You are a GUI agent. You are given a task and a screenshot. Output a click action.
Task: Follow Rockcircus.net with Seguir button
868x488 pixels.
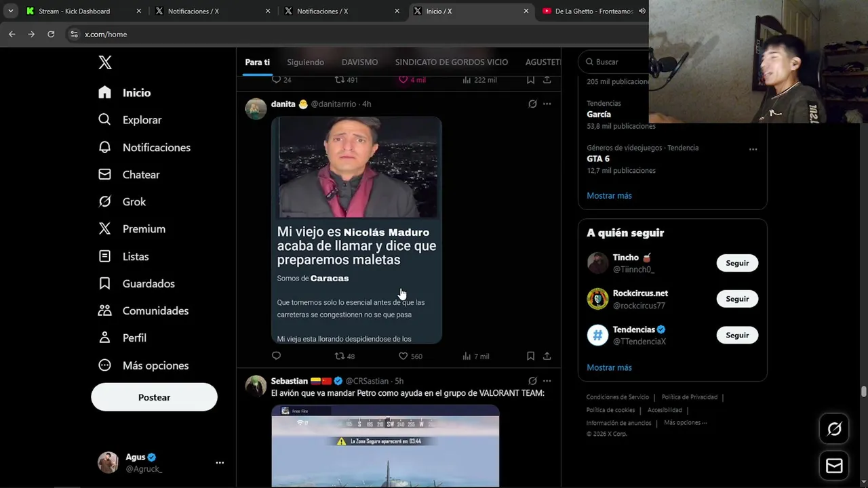tap(737, 299)
